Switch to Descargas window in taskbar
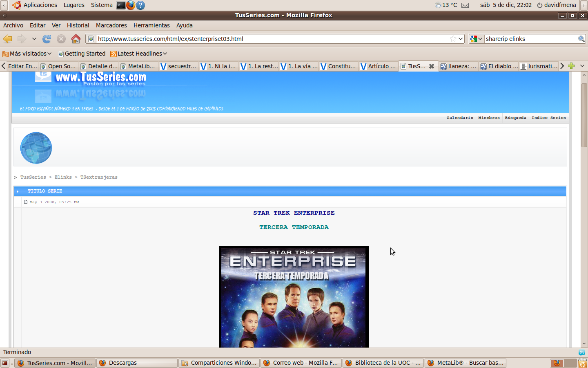 coord(137,363)
